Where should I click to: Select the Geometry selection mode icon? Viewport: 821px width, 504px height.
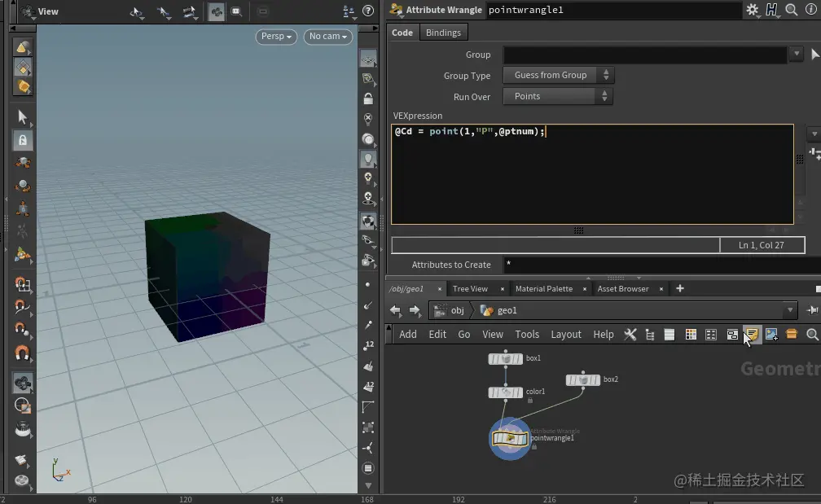tap(23, 68)
